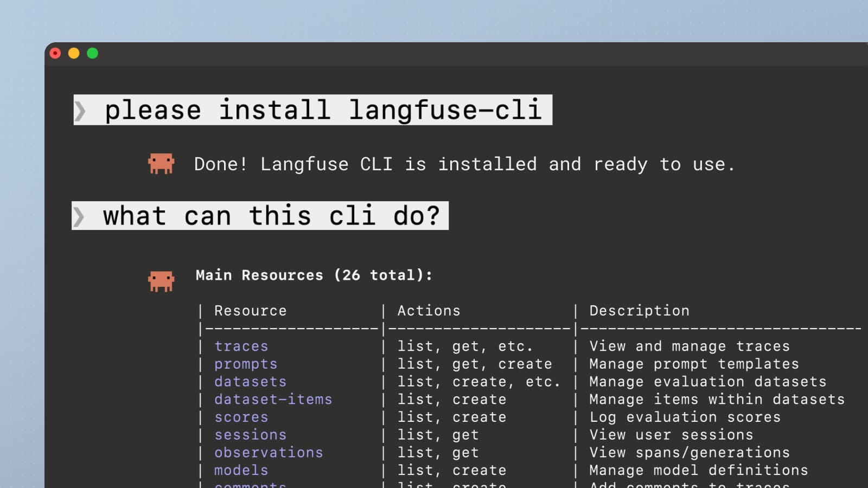The image size is (868, 488).
Task: Select the "Main Resources (26 total)" heading
Action: (x=314, y=275)
